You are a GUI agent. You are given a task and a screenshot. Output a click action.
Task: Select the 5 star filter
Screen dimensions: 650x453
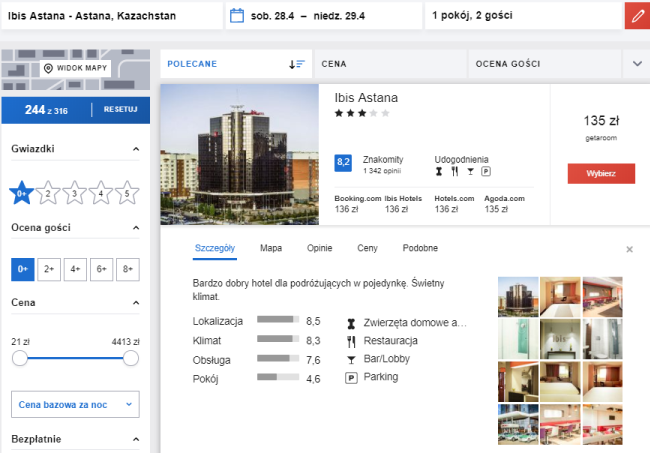[127, 193]
